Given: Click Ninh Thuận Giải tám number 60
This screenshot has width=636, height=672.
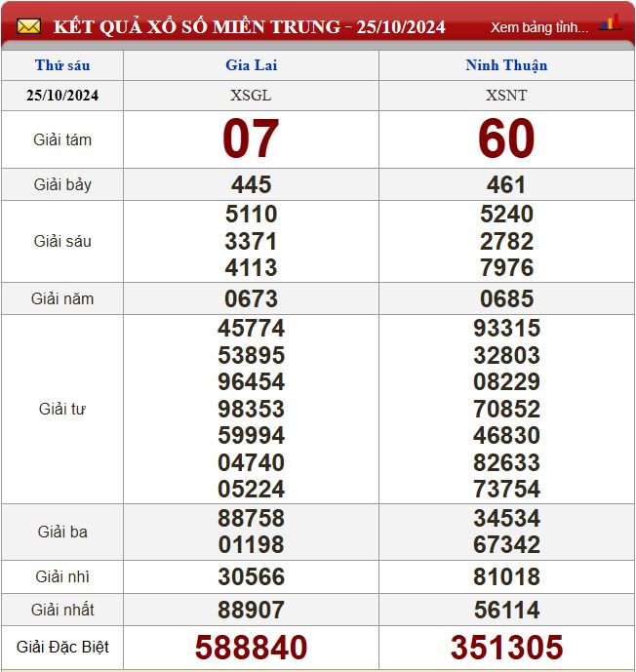Looking at the screenshot, I should click(506, 138).
